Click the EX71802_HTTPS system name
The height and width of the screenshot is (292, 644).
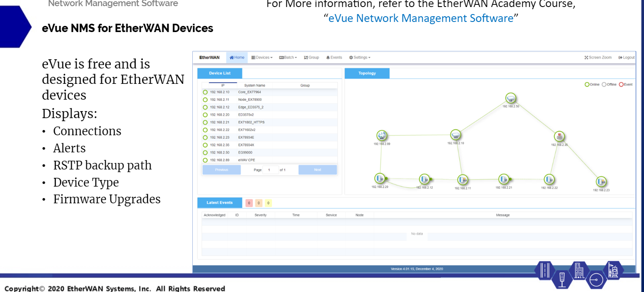pos(251,123)
